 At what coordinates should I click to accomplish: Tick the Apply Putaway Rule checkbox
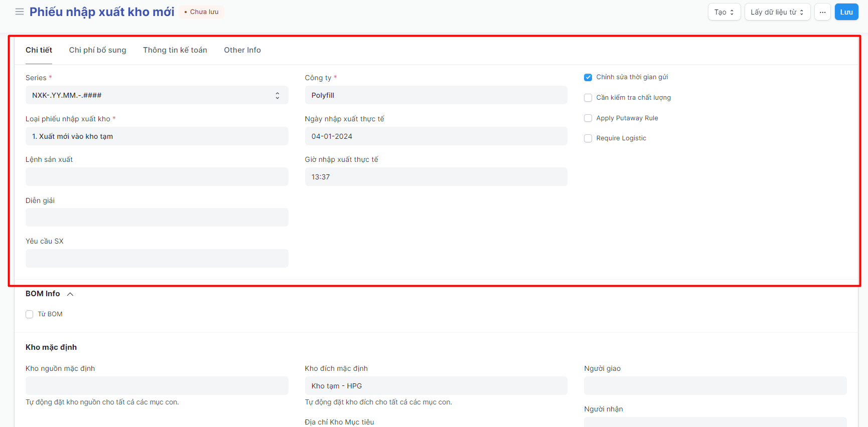(588, 118)
